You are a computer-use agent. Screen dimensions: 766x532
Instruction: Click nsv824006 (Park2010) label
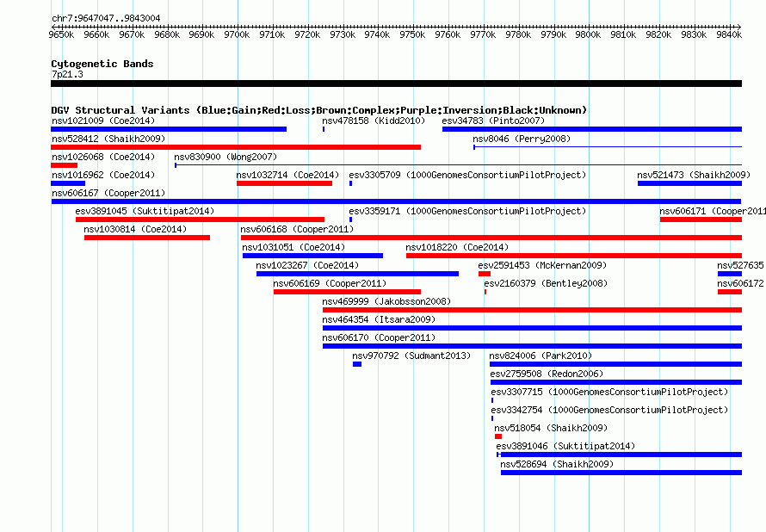[541, 356]
